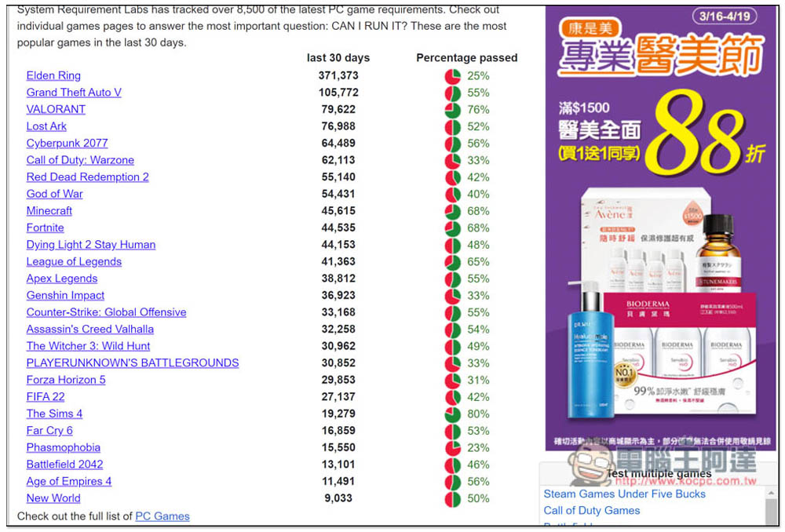Open the Minecraft link
This screenshot has height=532, width=785.
49,211
